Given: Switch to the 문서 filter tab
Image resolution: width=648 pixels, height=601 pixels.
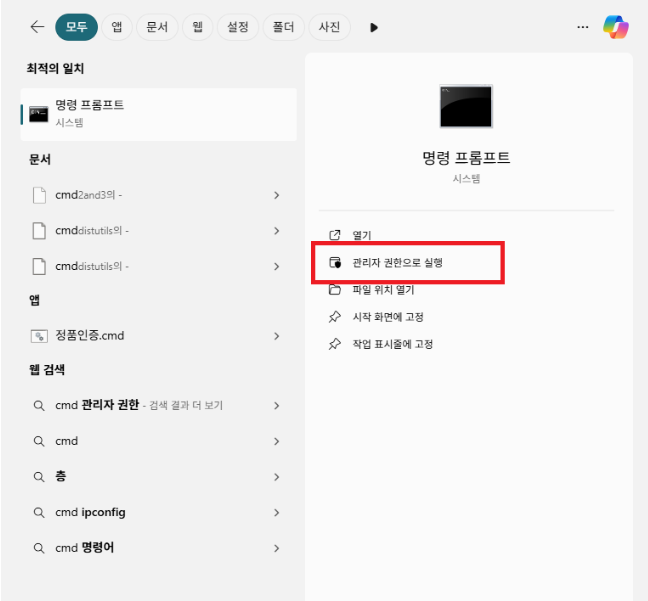Looking at the screenshot, I should (x=156, y=27).
